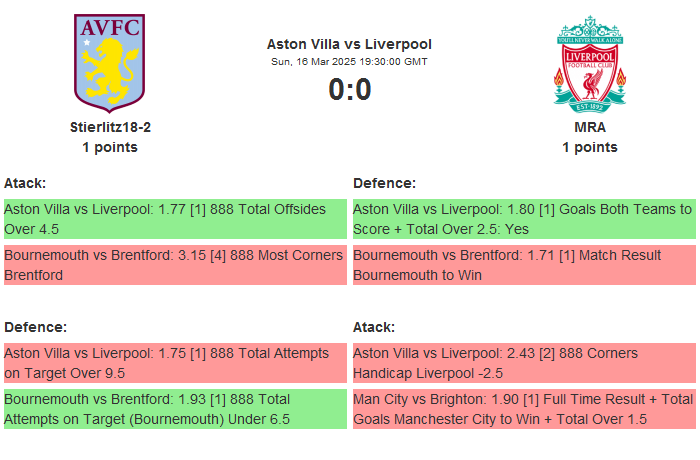Select the Aston Villa vs Liverpool match title

point(349,44)
